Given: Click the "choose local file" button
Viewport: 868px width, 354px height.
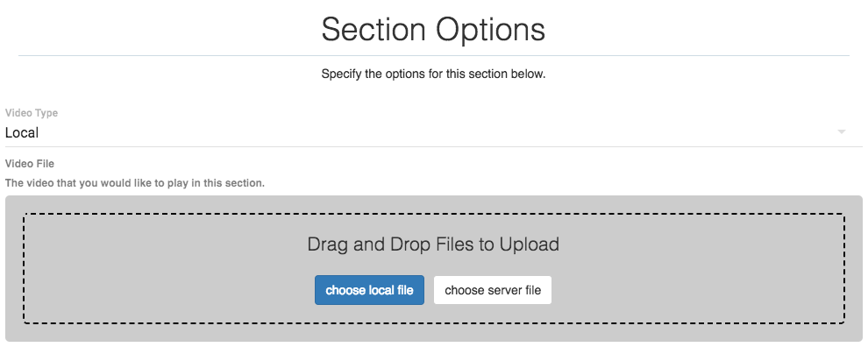Looking at the screenshot, I should [x=369, y=290].
